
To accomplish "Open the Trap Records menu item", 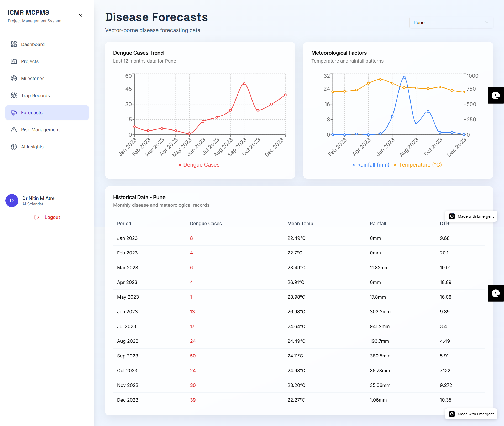I will point(35,95).
